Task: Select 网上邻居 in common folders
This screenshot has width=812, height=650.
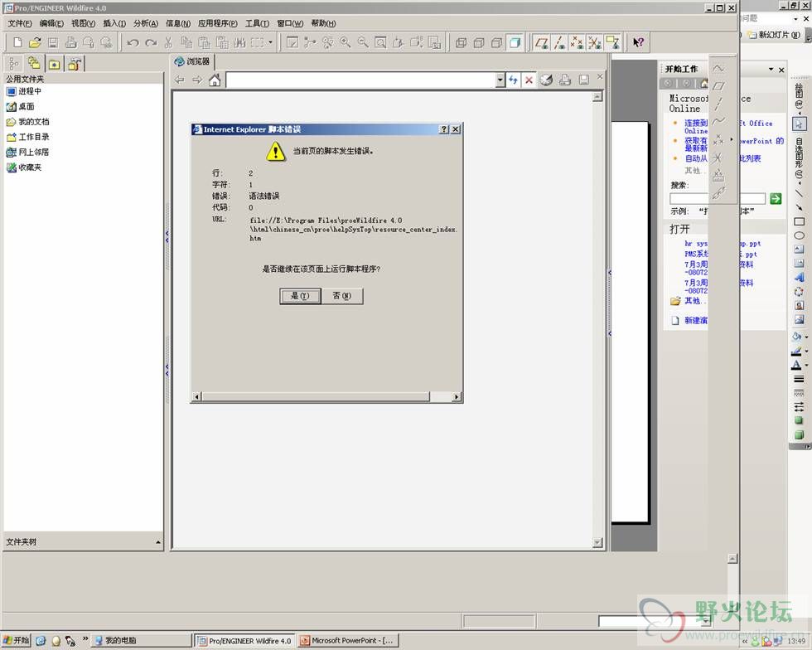Action: click(x=27, y=152)
